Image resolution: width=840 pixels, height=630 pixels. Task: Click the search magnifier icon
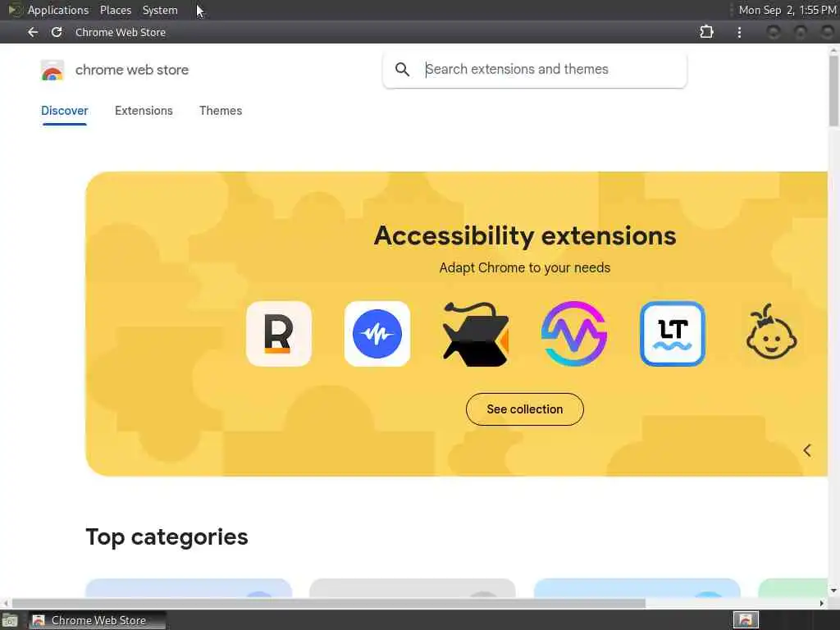[402, 69]
